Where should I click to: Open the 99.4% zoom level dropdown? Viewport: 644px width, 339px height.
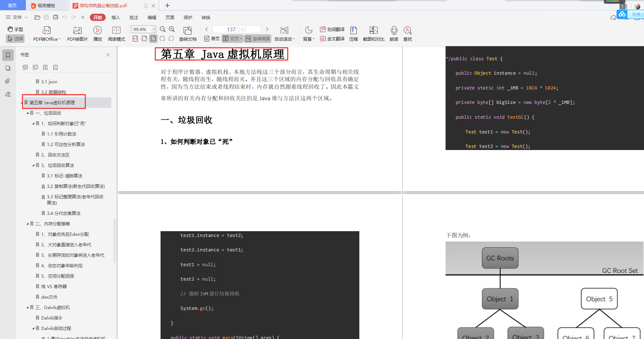pyautogui.click(x=154, y=29)
